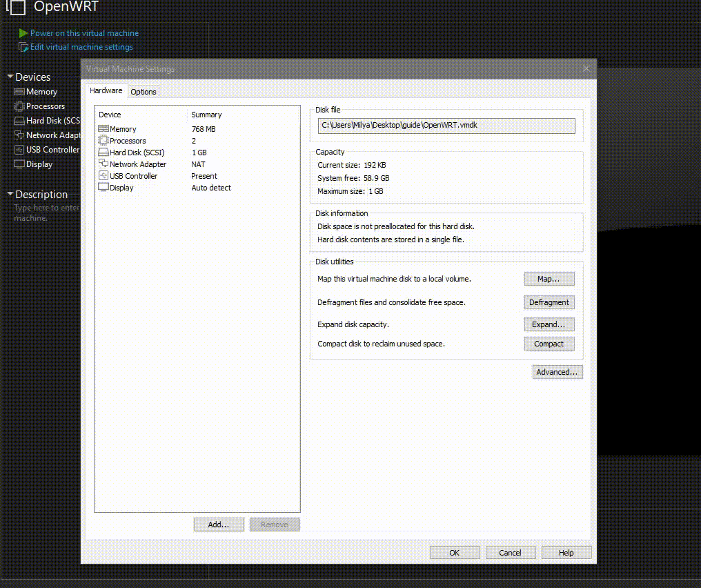701x588 pixels.
Task: Click System free: 58.9 GB text
Action: (353, 178)
